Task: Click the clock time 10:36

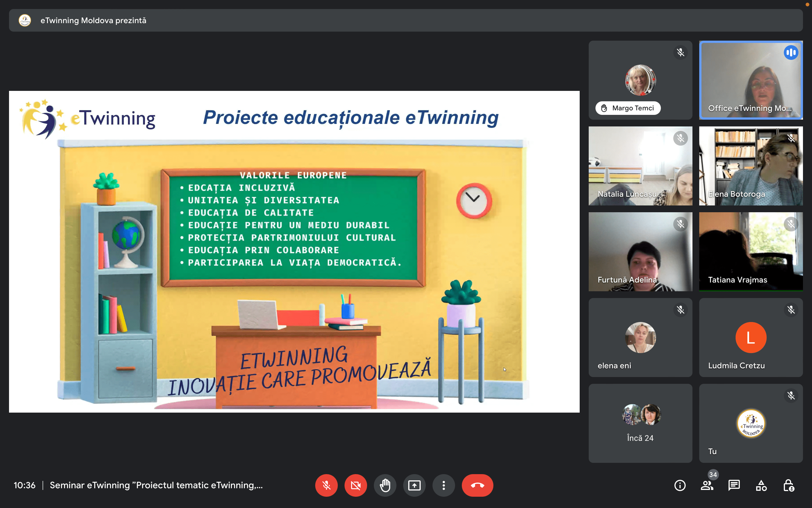Action: (x=25, y=485)
